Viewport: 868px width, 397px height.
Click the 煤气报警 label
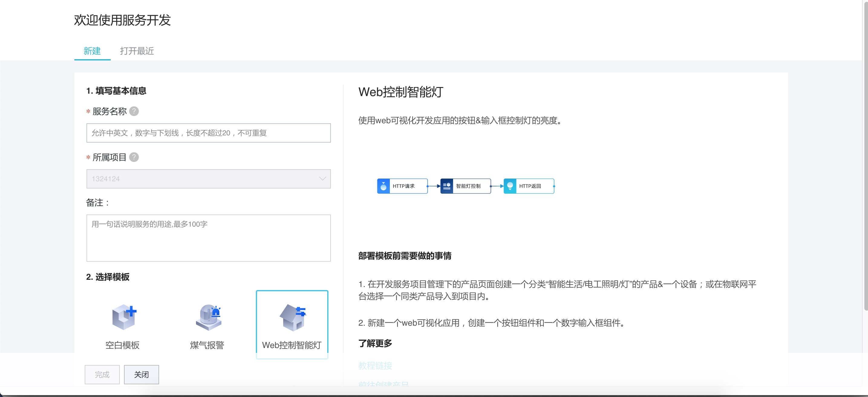207,345
